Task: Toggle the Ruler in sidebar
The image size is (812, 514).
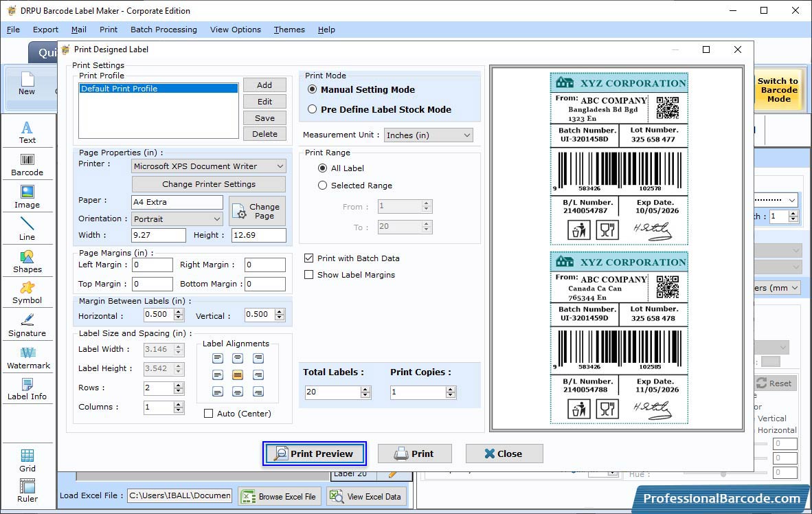Action: click(27, 491)
